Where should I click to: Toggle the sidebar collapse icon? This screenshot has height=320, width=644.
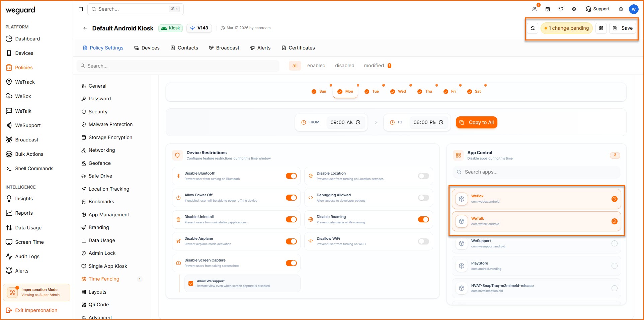(81, 9)
